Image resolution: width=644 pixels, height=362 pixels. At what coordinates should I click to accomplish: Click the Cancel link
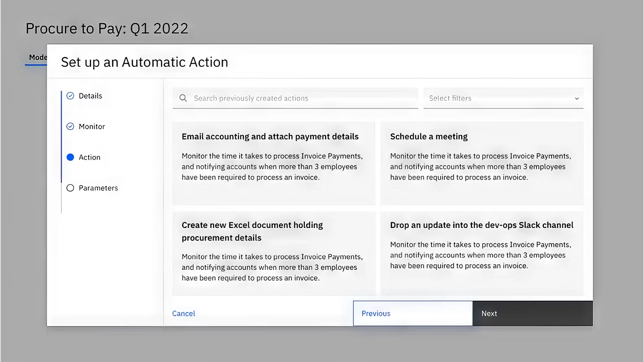point(184,313)
